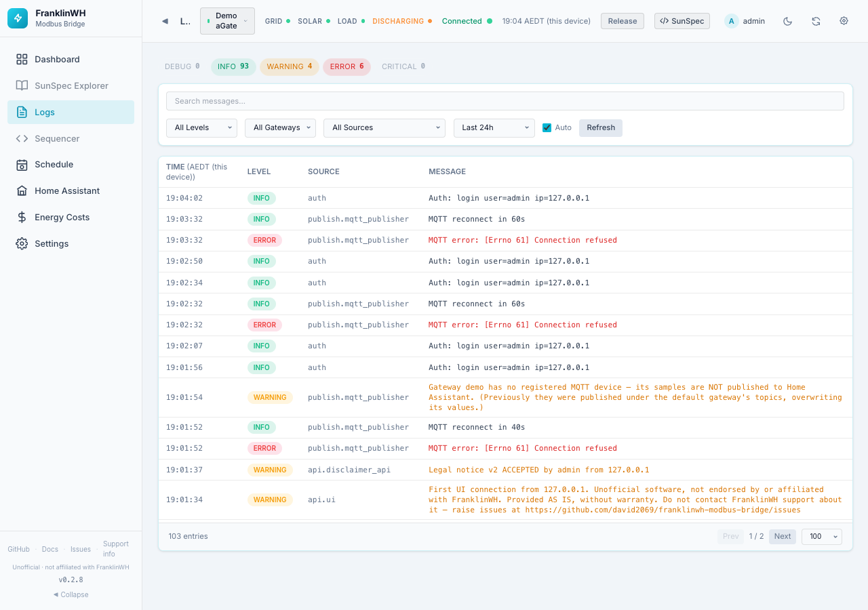868x610 pixels.
Task: Open Dashboard via its grid icon
Action: coord(22,60)
